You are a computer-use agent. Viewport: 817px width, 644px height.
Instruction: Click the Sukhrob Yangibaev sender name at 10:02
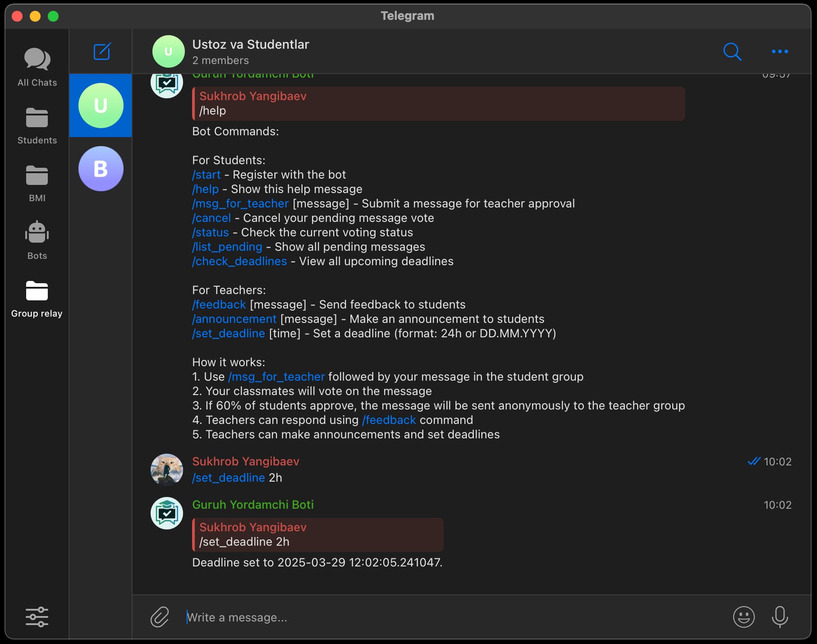[x=246, y=461]
